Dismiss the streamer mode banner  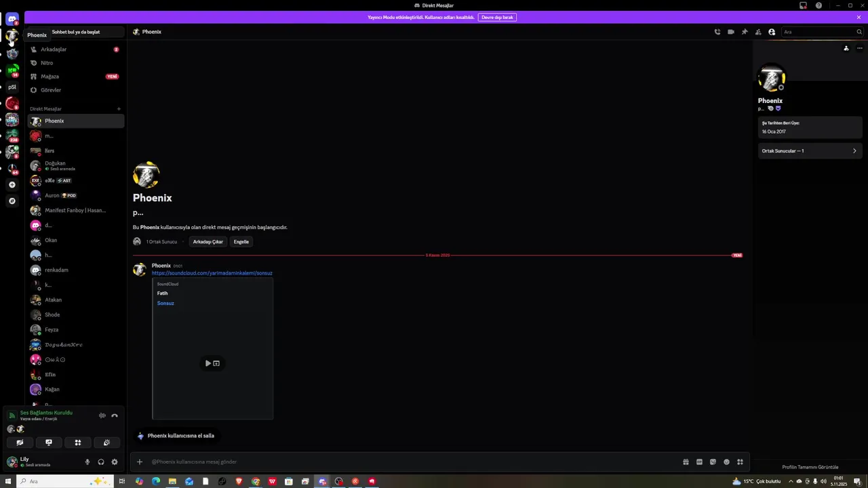(x=859, y=17)
